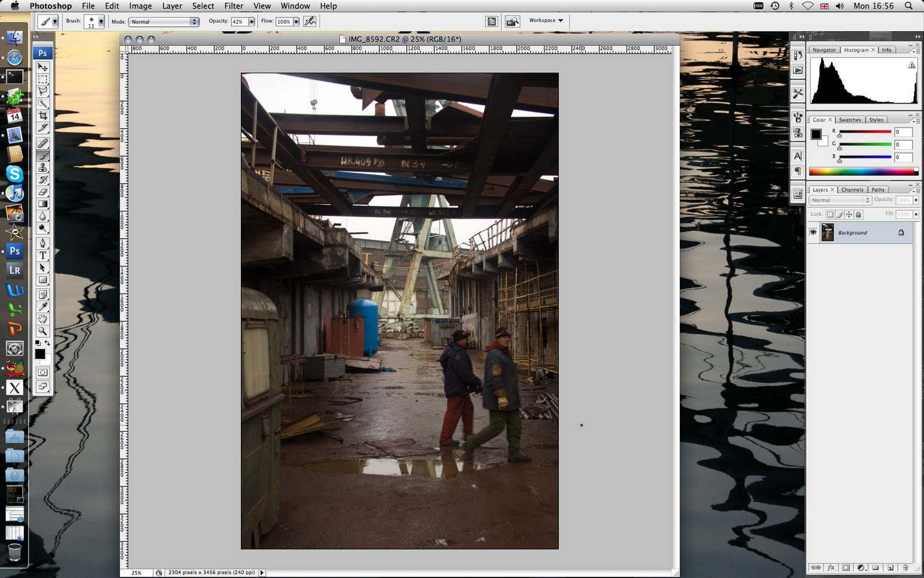Toggle Quick Mask mode

point(43,372)
